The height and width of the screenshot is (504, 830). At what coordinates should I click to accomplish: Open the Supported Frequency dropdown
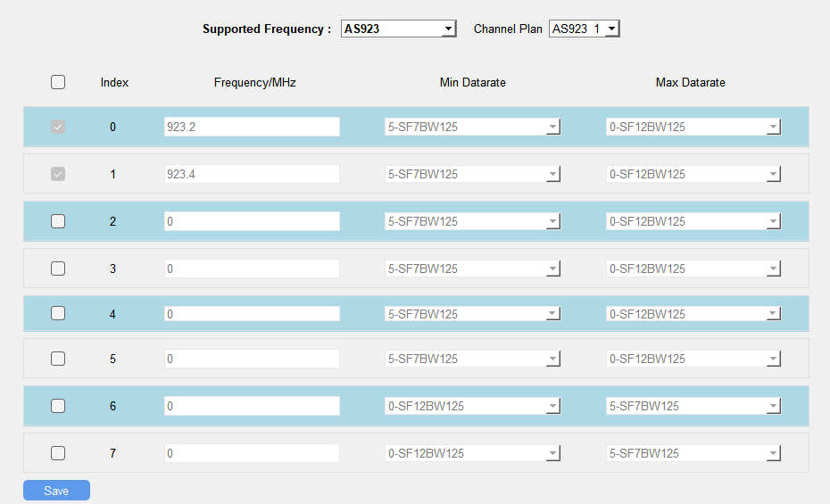tap(398, 29)
